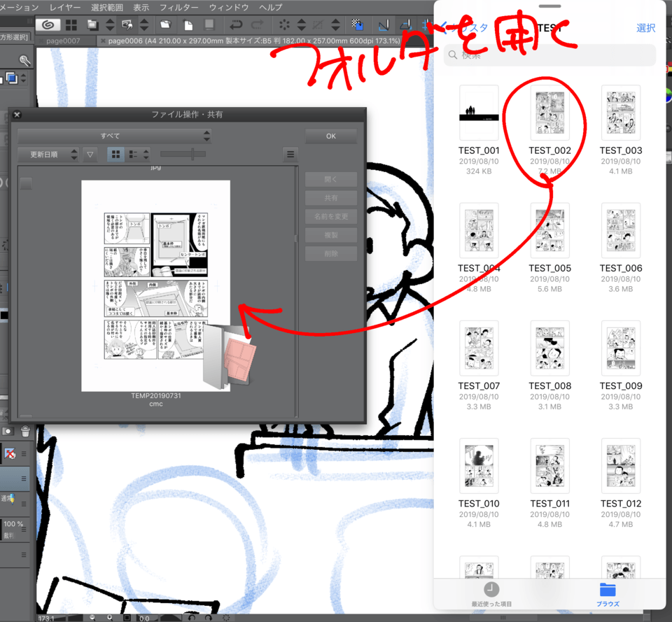Open the すべて file type dropdown
The height and width of the screenshot is (622, 672).
point(114,136)
